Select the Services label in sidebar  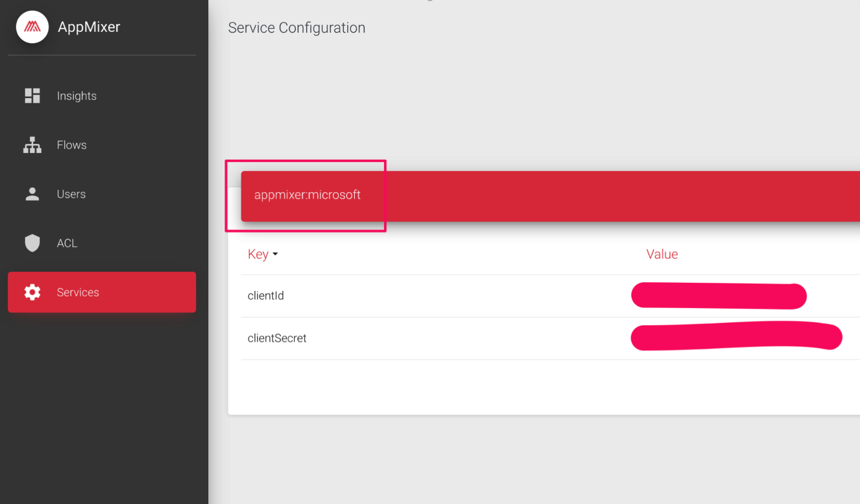click(78, 293)
